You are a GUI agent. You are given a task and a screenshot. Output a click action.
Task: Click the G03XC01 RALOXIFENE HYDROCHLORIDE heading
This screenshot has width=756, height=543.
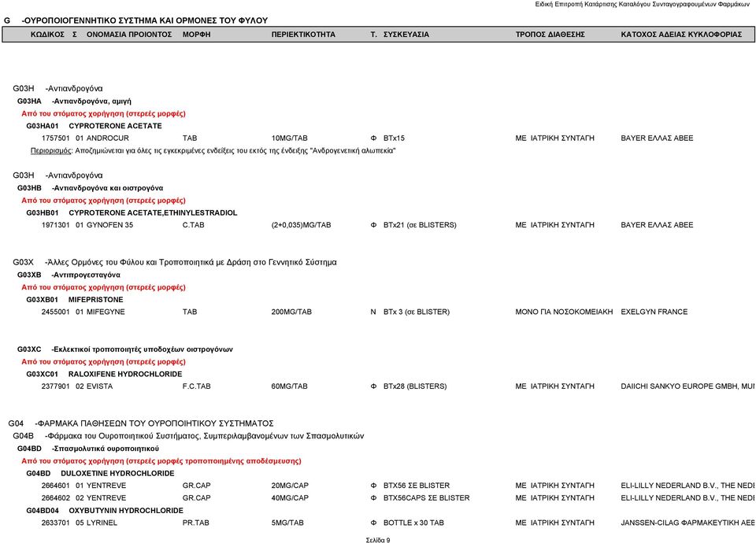(x=104, y=374)
